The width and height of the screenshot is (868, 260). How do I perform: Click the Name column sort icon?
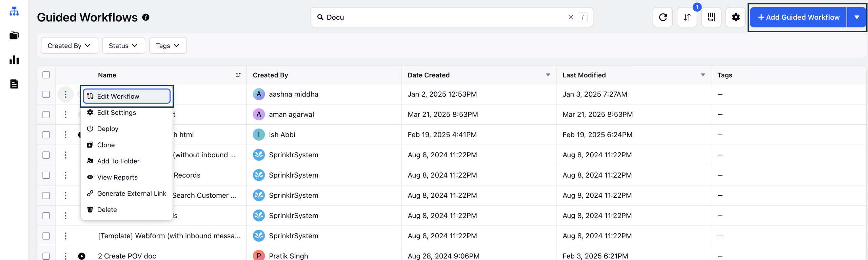[x=238, y=75]
